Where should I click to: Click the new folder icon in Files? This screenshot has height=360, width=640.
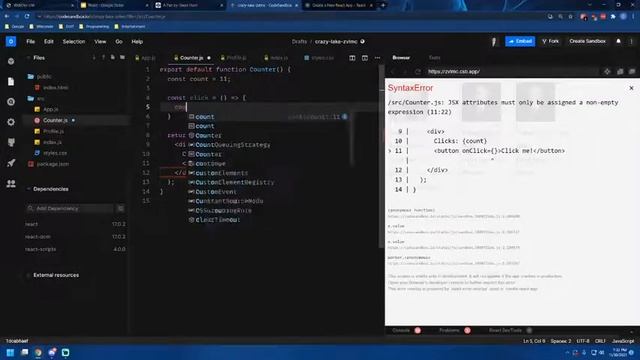coord(122,58)
